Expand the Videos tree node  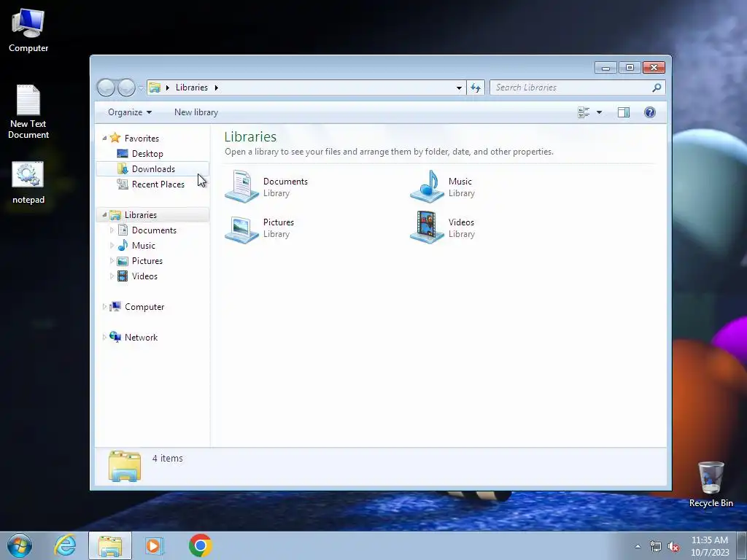click(x=112, y=276)
